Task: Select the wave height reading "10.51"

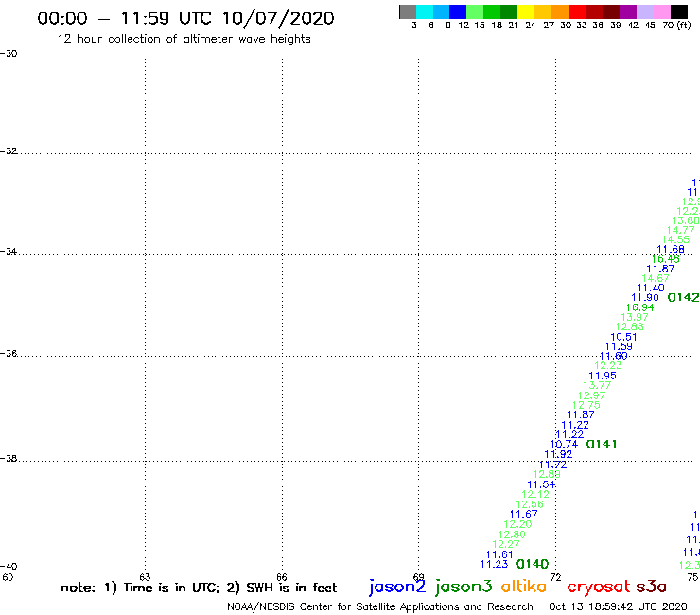Action: (x=623, y=337)
